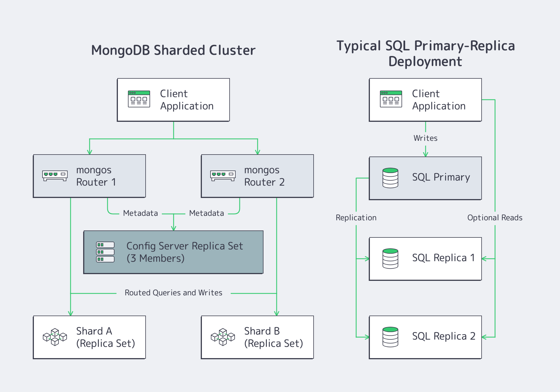Click the 'Client Application' label in MongoDB diagram
This screenshot has width=560, height=392.
(187, 100)
